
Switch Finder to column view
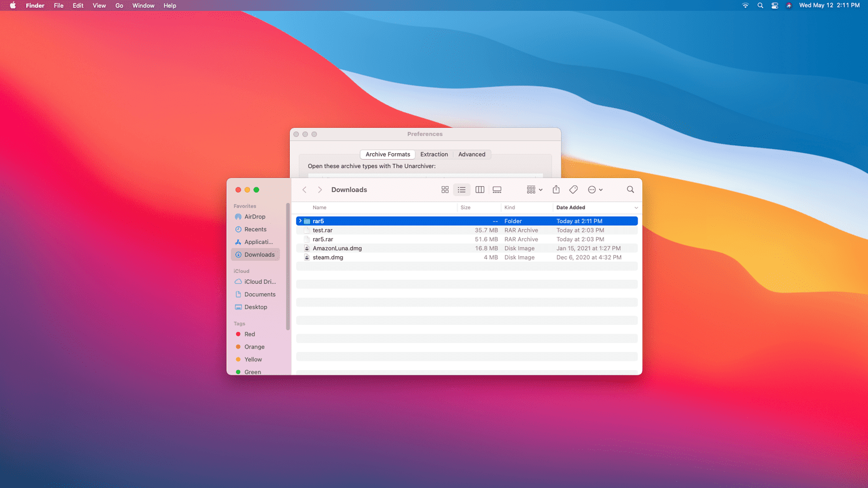click(x=480, y=190)
